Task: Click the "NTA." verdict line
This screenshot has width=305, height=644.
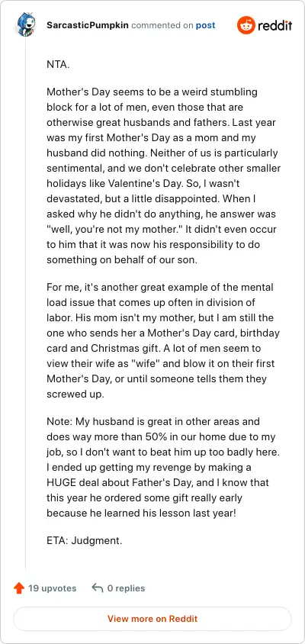Action: tap(58, 65)
